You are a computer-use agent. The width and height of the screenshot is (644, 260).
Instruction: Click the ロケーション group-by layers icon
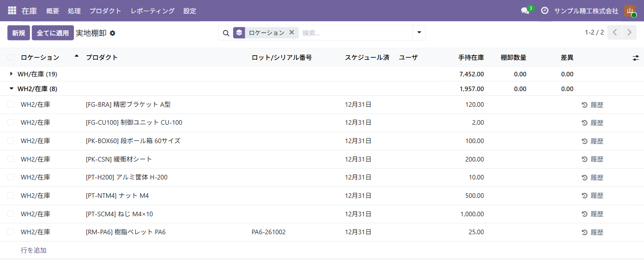point(239,33)
